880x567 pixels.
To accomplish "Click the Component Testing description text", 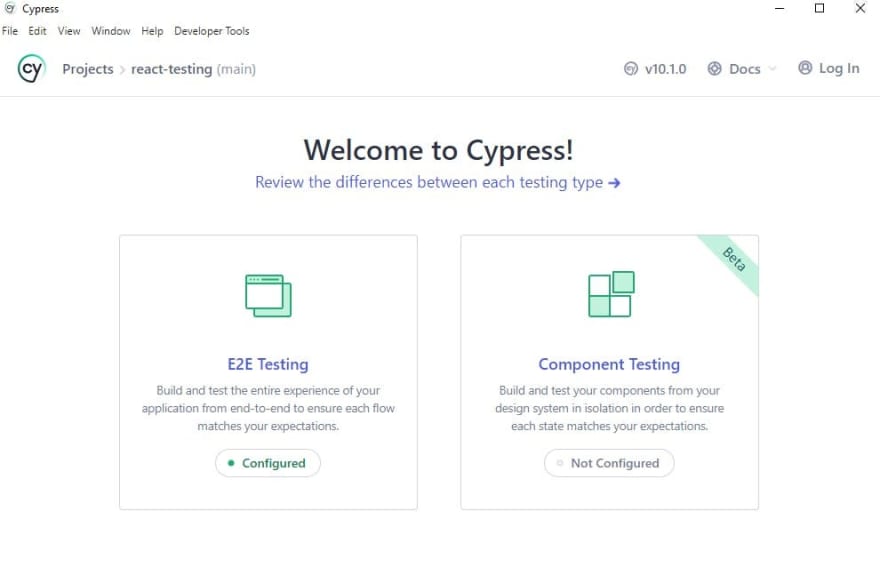I will [x=609, y=408].
